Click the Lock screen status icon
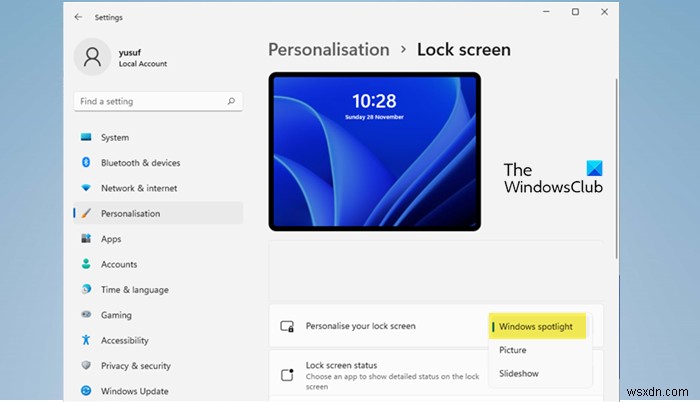This screenshot has width=700, height=402. coord(287,374)
